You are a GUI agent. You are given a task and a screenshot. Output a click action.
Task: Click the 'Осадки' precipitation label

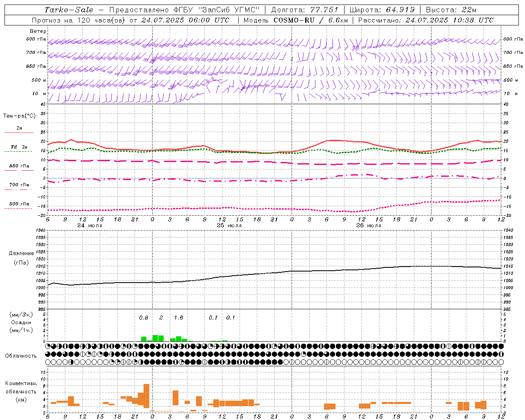coord(21,322)
